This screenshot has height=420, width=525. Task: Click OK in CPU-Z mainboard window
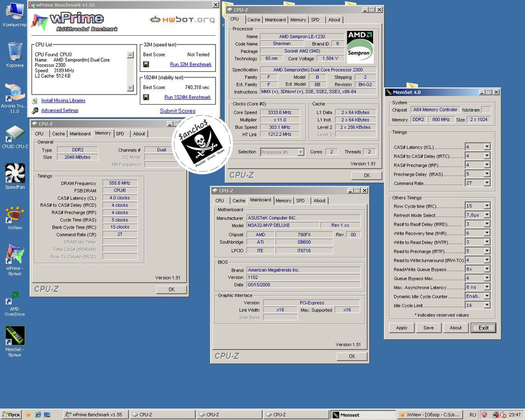point(352,356)
